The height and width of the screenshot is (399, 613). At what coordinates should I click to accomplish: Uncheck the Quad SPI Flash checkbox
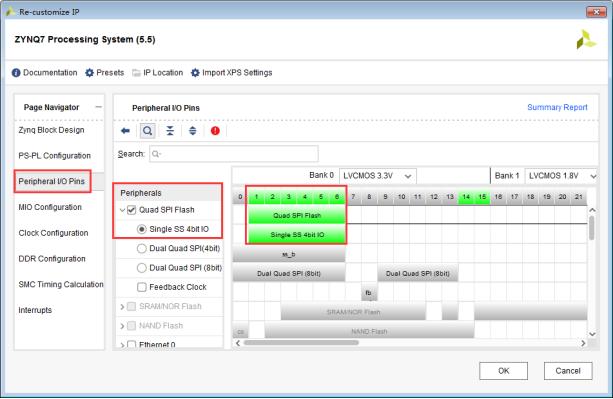(x=131, y=210)
